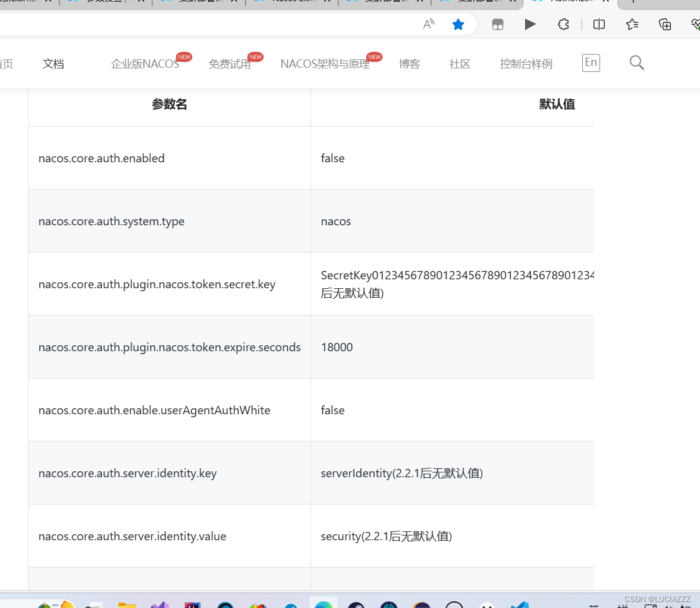This screenshot has width=700, height=608.
Task: Click the 参数名 column header
Action: coord(169,104)
